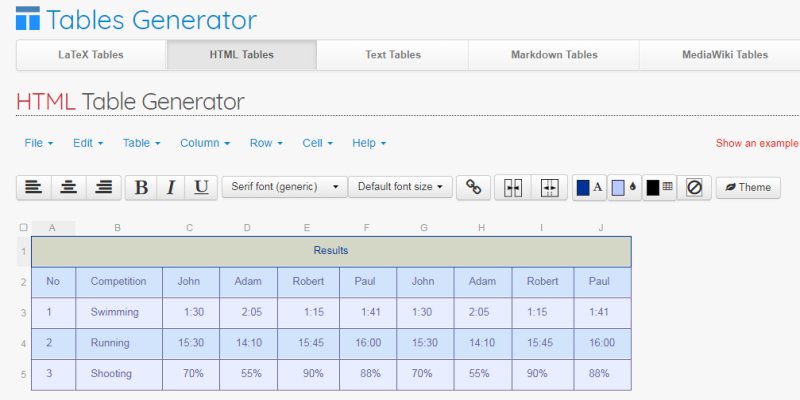Select the Running cell

pyautogui.click(x=119, y=344)
